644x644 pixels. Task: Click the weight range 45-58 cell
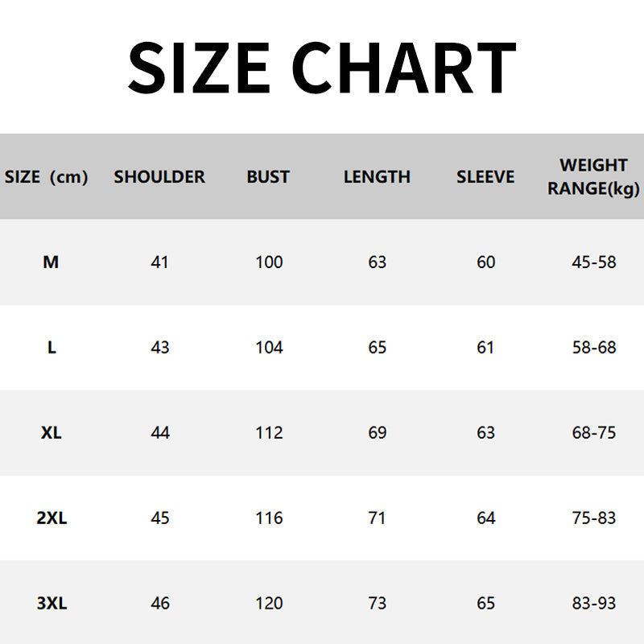[x=594, y=262]
